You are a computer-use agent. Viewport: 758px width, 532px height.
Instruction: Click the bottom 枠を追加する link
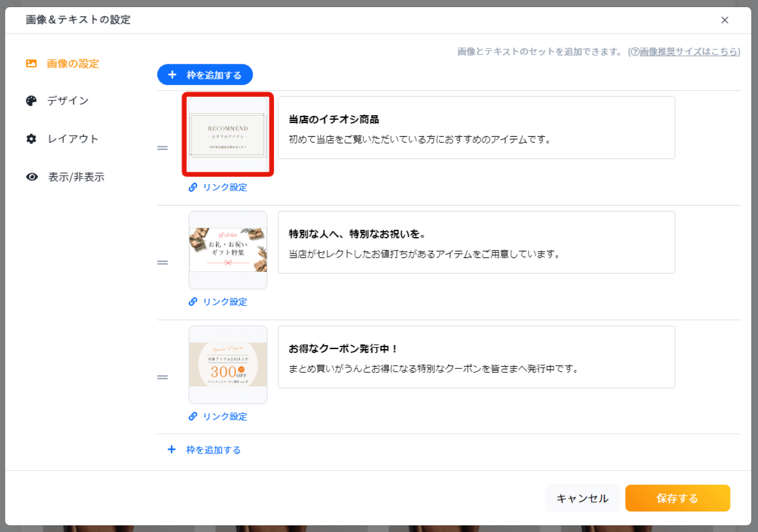pos(213,450)
